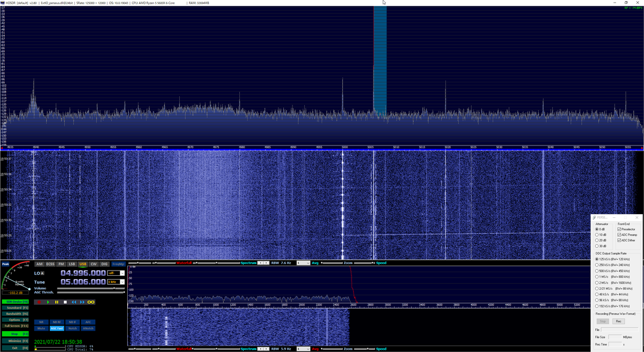Enable the Notch filter
Screen dimensions: 644x352
pyautogui.click(x=72, y=328)
